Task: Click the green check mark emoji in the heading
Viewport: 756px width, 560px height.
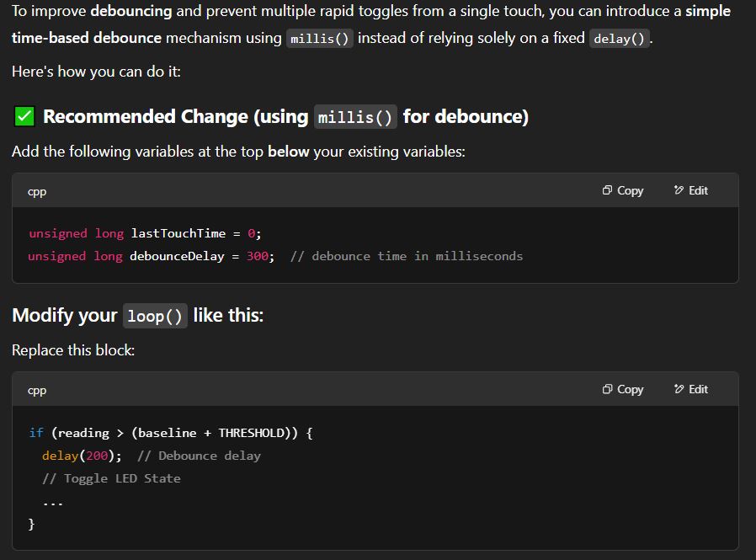Action: 24,116
